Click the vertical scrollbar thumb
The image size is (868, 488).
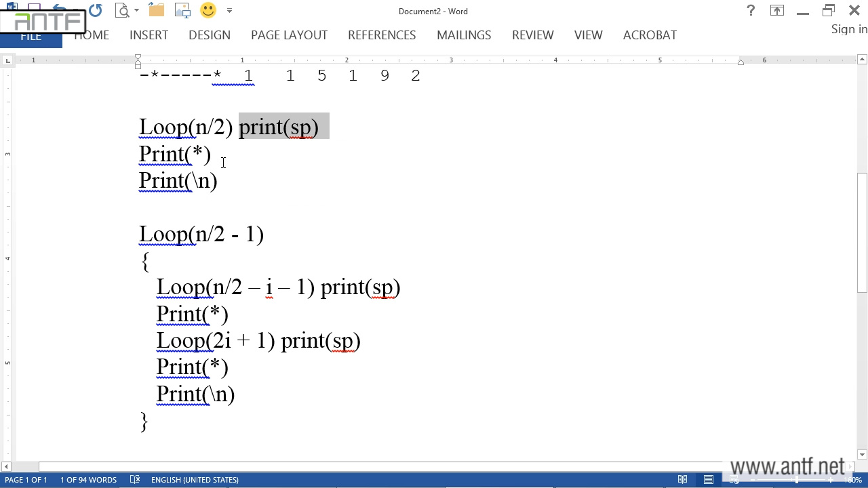tap(862, 232)
